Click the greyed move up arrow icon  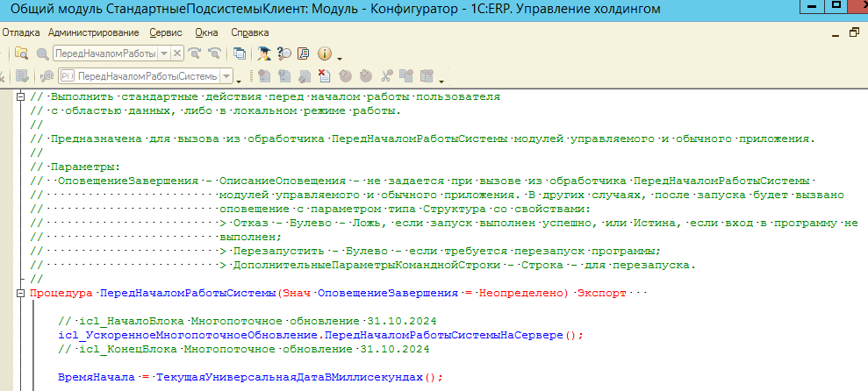click(345, 75)
